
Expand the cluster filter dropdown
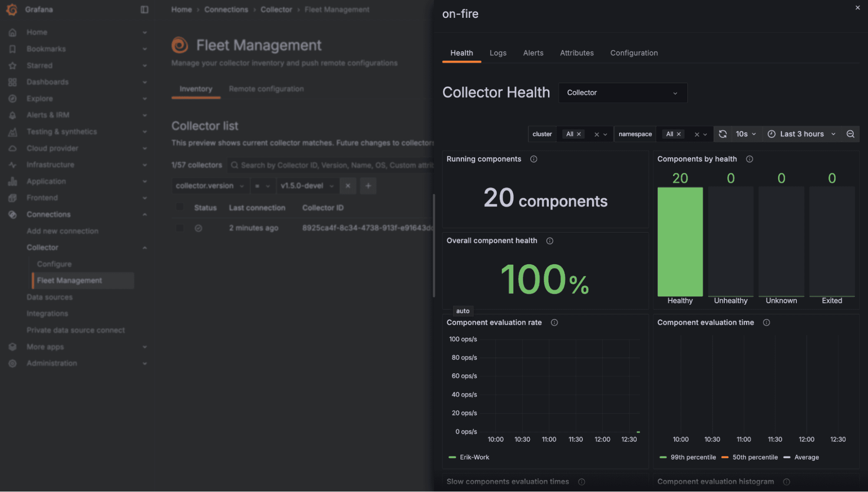(x=605, y=134)
